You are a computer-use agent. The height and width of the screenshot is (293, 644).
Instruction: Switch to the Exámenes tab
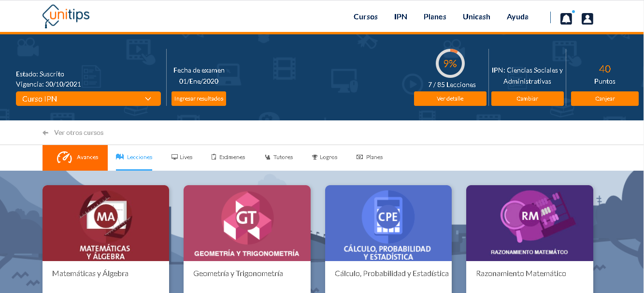228,158
